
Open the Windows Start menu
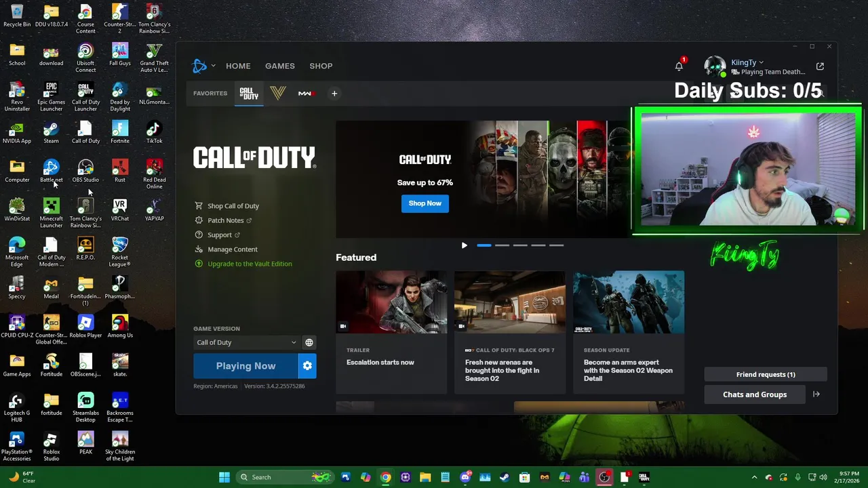click(224, 477)
